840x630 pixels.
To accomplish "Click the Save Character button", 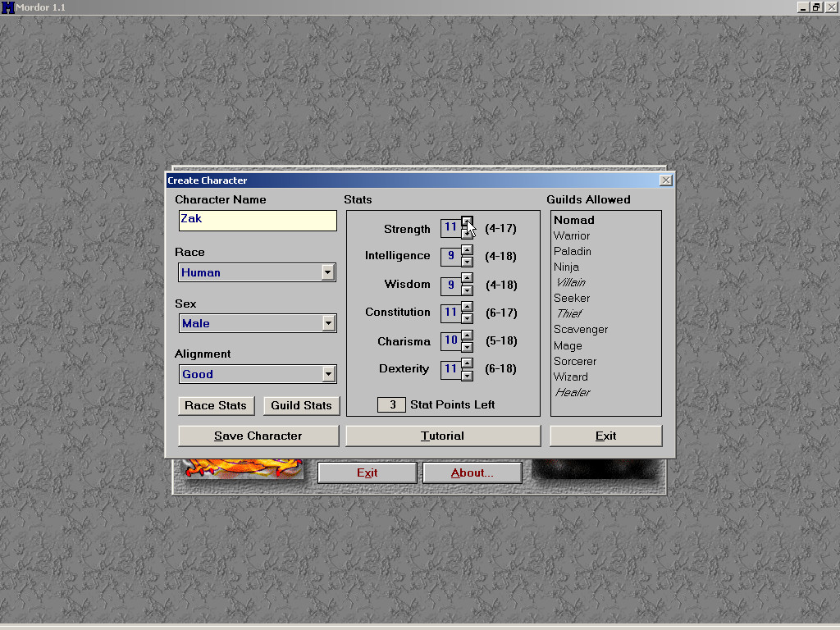I will 258,436.
